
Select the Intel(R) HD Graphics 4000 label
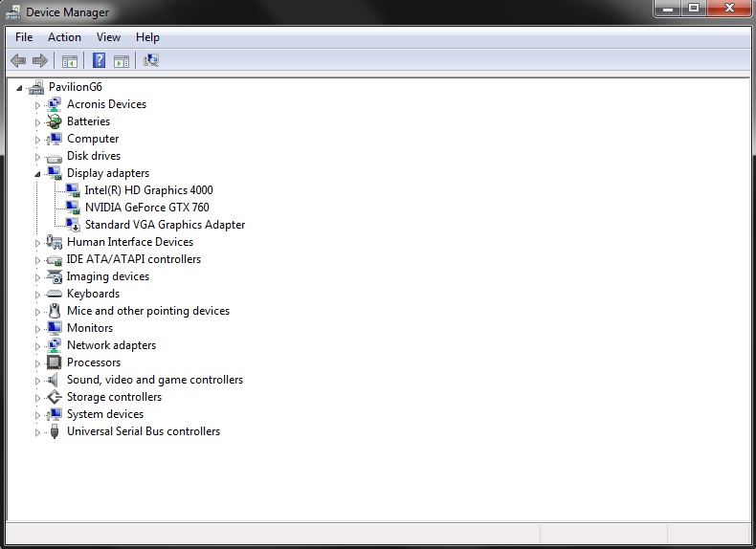(148, 190)
